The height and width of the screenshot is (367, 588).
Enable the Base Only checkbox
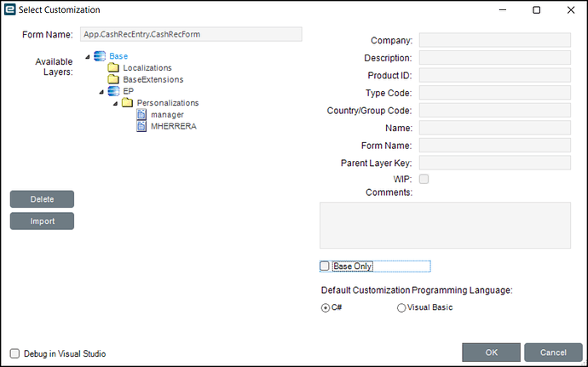click(x=325, y=267)
